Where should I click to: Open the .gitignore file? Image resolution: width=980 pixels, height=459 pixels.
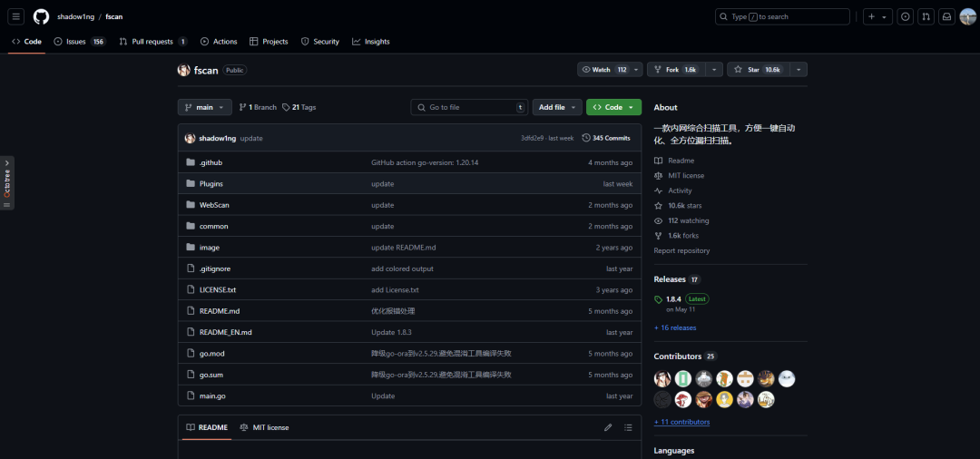point(215,269)
